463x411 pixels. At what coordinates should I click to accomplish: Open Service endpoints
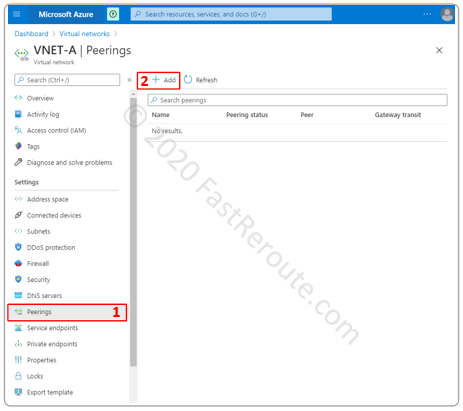(52, 328)
